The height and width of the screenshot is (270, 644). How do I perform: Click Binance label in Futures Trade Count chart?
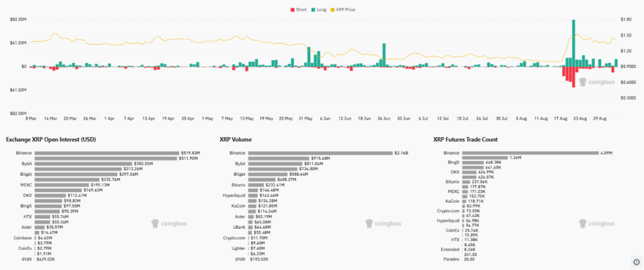(x=452, y=153)
